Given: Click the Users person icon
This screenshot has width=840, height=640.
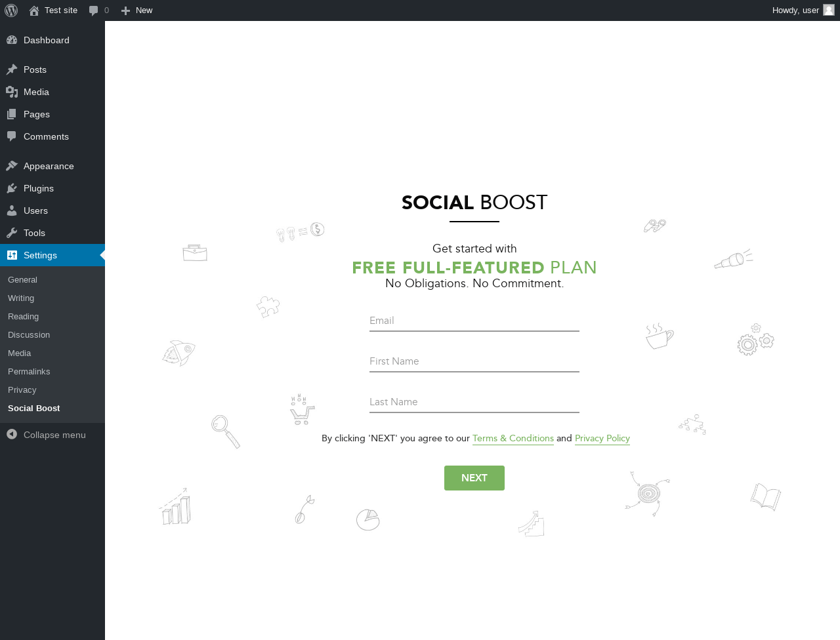Looking at the screenshot, I should tap(12, 210).
